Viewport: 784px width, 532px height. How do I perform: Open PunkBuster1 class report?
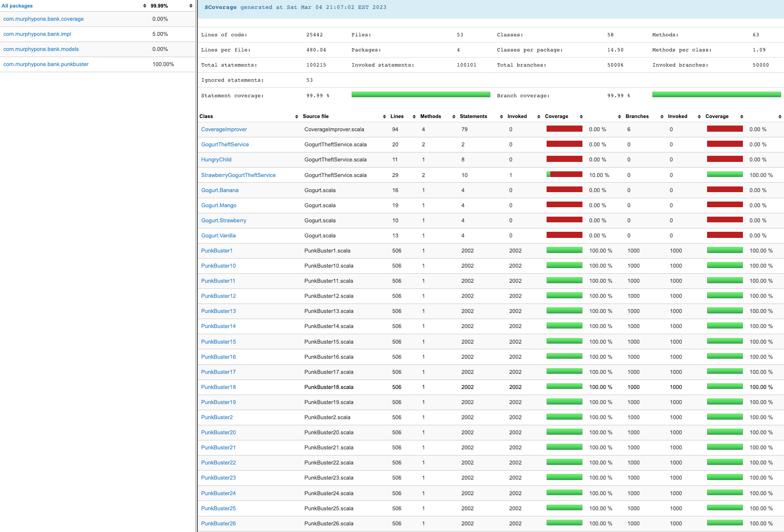click(217, 251)
